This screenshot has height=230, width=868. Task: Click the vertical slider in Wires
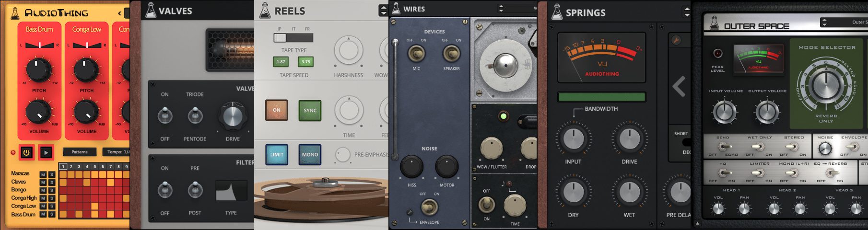tap(395, 100)
